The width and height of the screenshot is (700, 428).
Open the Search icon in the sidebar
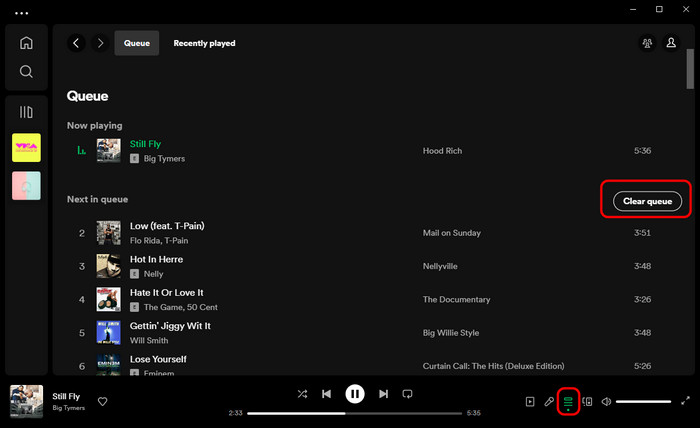[26, 71]
